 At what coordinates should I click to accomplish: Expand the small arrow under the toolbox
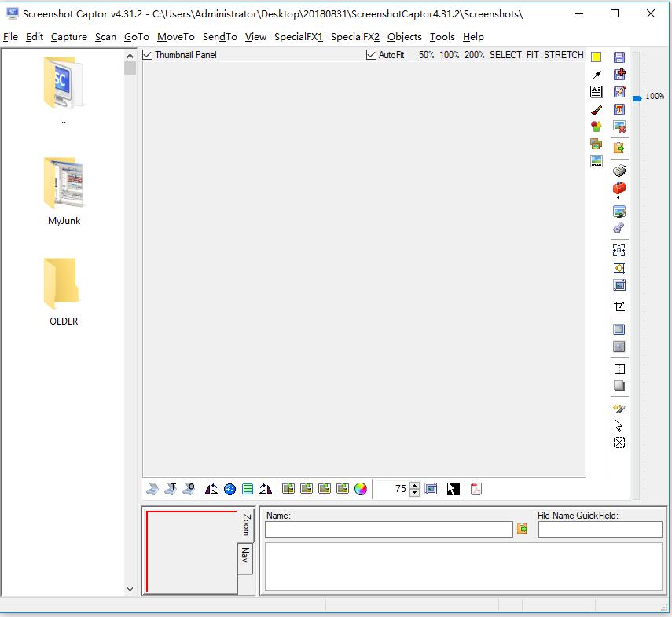tap(618, 198)
